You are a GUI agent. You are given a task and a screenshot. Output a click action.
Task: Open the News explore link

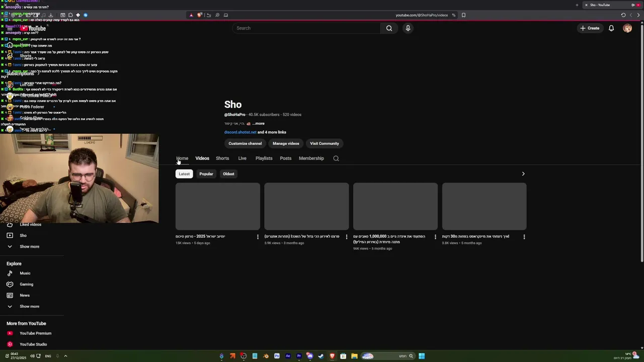25,296
